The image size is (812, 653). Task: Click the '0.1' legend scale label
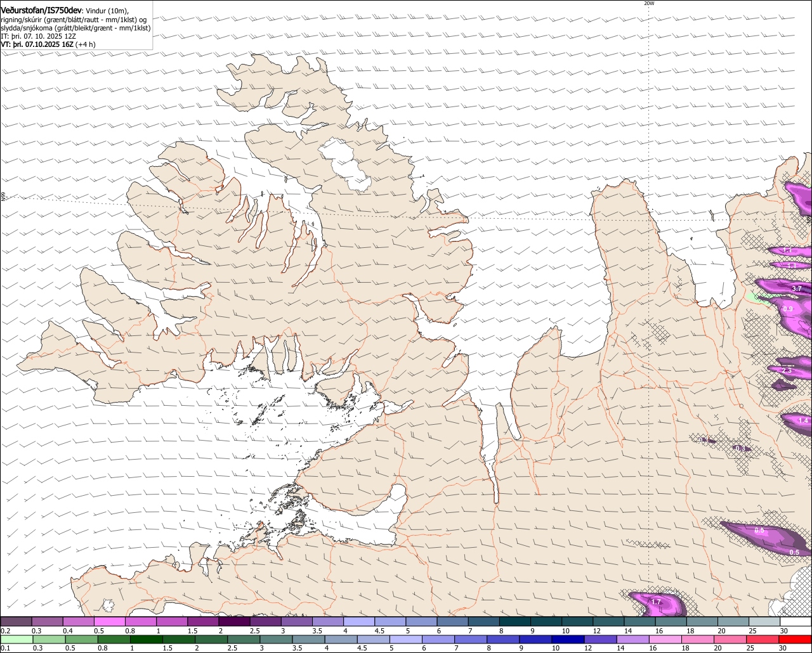click(5, 648)
